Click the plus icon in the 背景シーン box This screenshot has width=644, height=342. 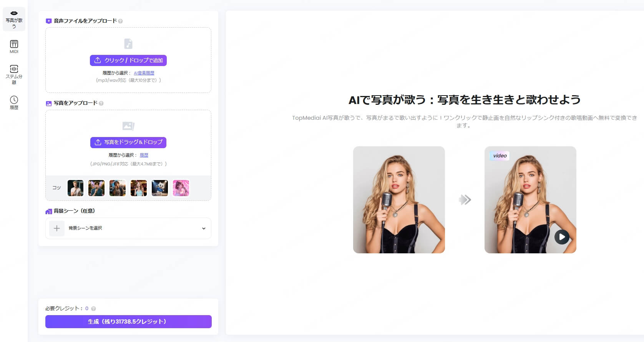[57, 228]
